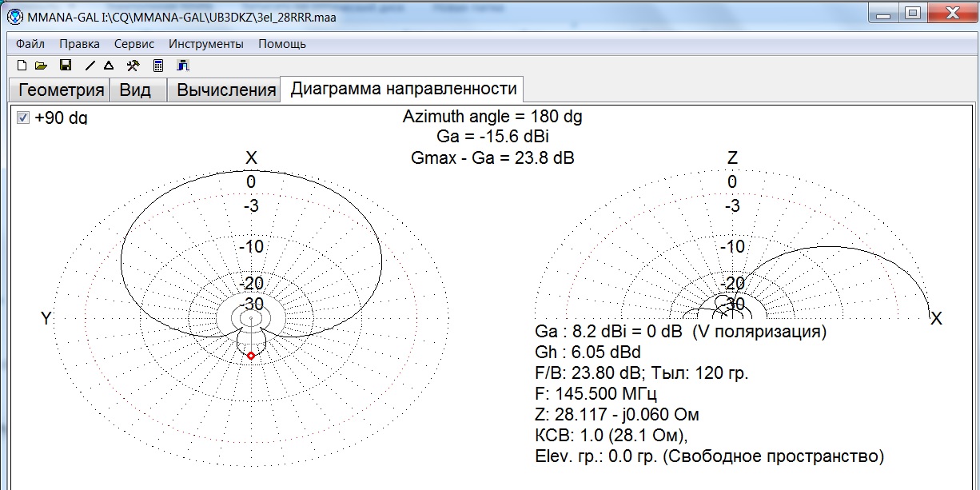The image size is (980, 490).
Task: Select the wire edit line icon
Action: pos(90,66)
